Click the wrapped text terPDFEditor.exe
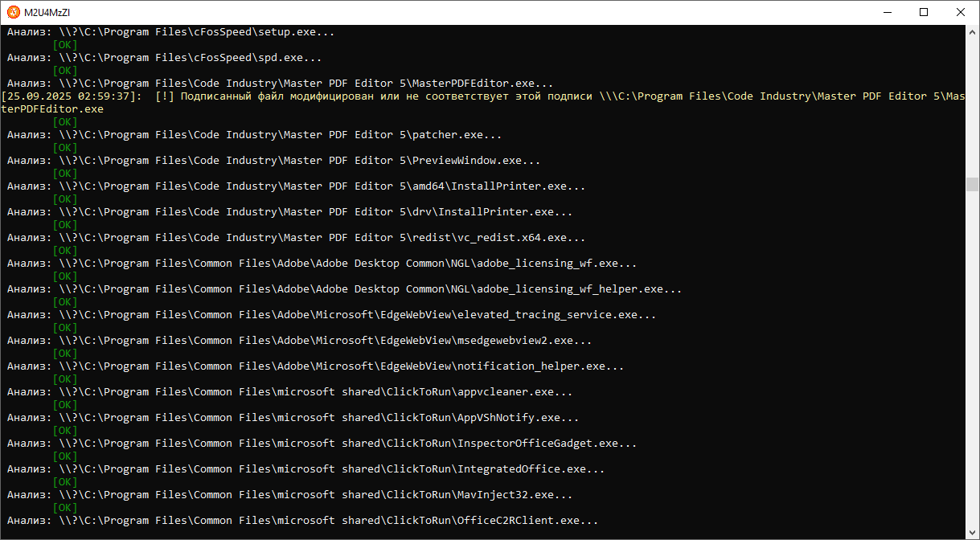The width and height of the screenshot is (980, 540). [52, 109]
